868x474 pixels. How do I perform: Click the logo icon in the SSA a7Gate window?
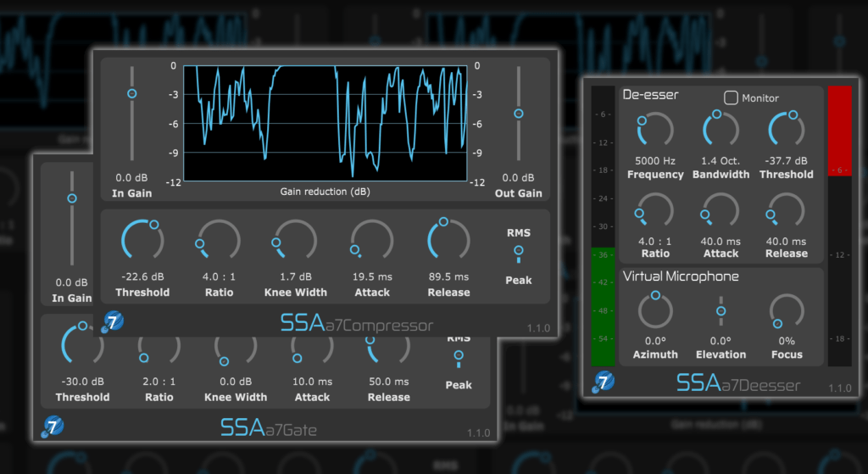pyautogui.click(x=52, y=427)
